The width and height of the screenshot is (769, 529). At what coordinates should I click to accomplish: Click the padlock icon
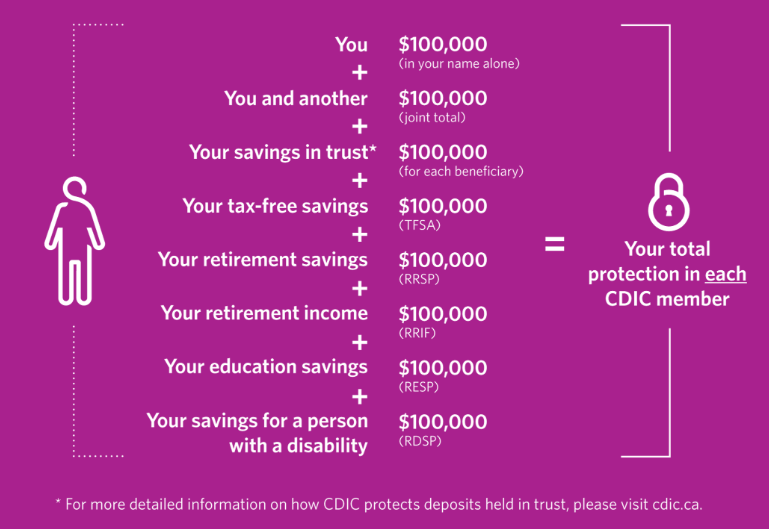[x=667, y=201]
